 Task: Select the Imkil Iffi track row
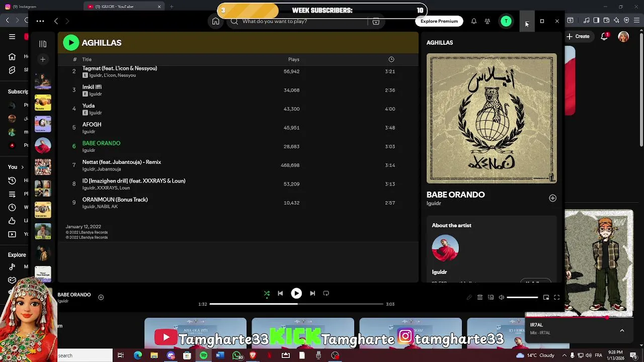click(238, 90)
